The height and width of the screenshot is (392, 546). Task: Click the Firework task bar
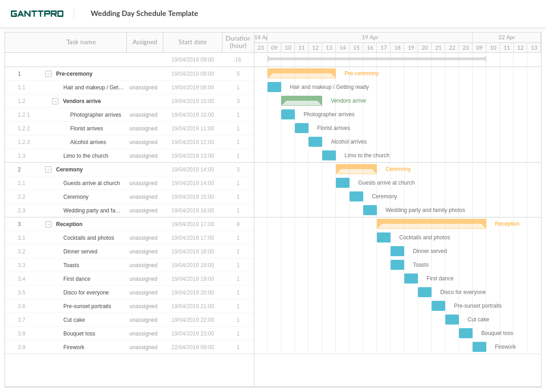479,346
